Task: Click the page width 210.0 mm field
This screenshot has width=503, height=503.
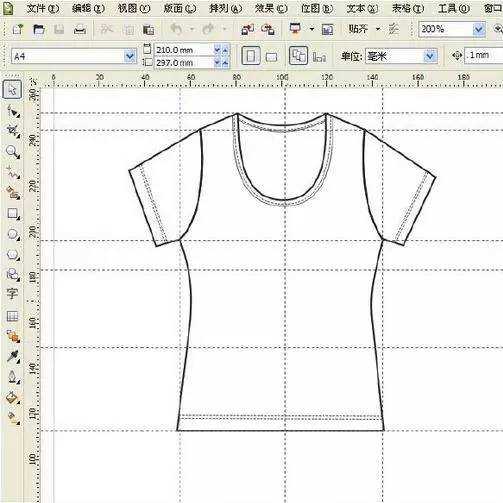Action: tap(184, 50)
